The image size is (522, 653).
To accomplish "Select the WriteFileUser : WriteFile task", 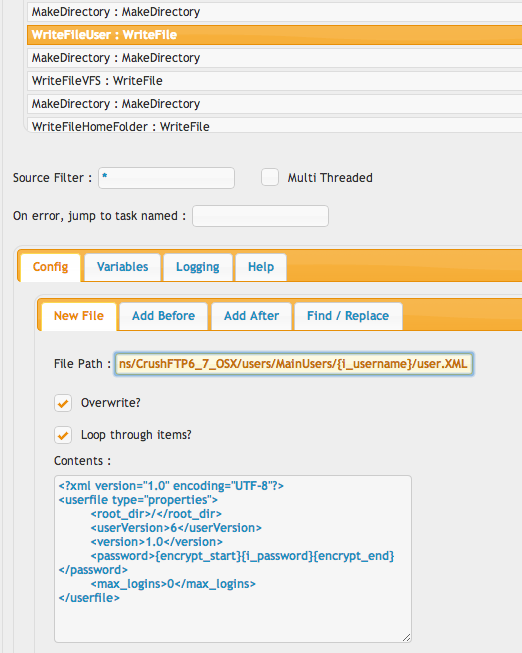I will [x=275, y=35].
